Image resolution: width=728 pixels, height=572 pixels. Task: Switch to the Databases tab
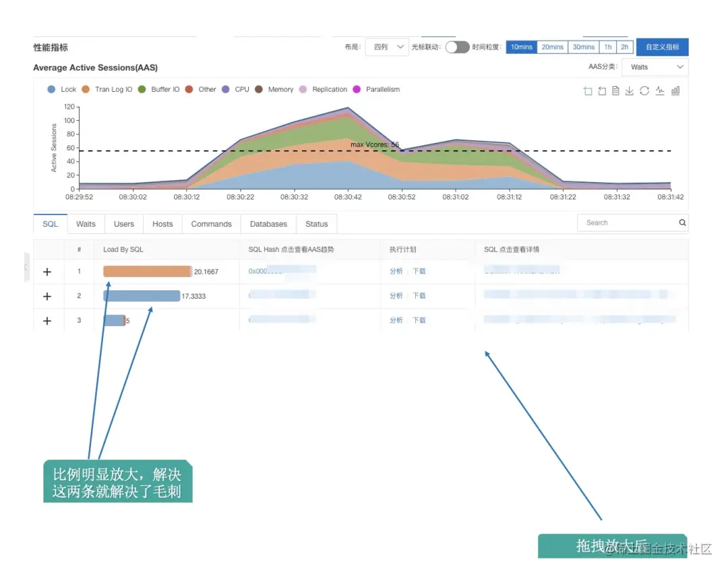[268, 224]
